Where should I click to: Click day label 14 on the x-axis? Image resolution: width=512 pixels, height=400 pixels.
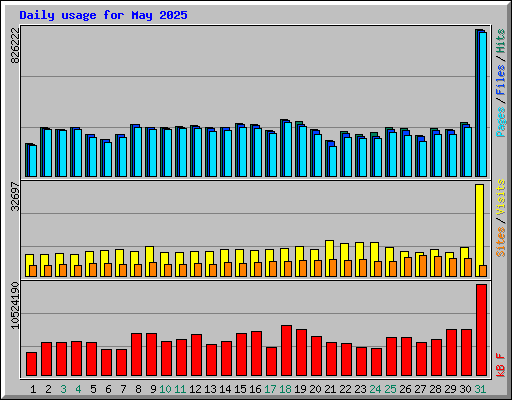click(225, 389)
